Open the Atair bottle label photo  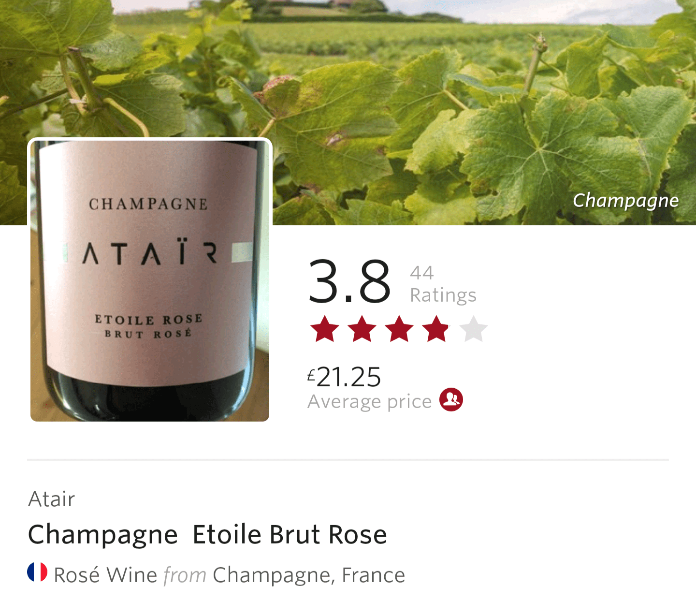pos(150,280)
